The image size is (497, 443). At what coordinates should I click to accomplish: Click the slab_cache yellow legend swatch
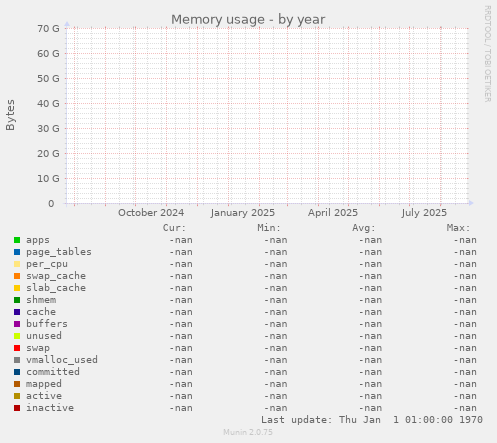[x=17, y=288]
